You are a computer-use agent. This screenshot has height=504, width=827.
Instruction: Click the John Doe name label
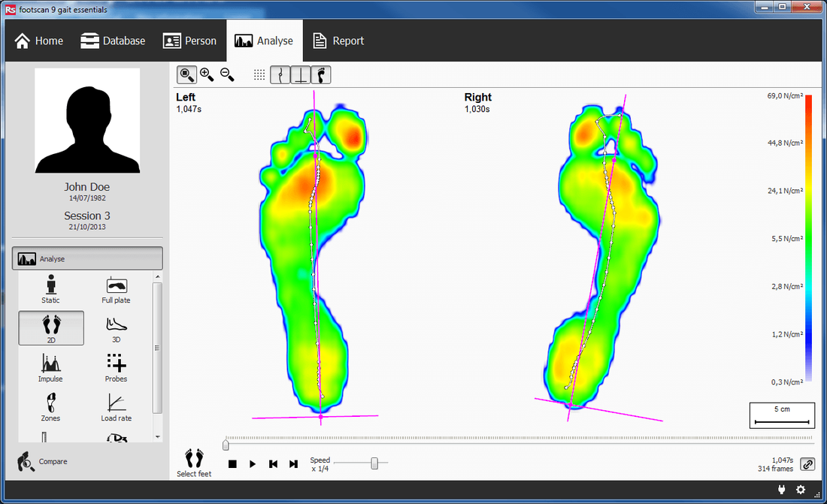[87, 186]
